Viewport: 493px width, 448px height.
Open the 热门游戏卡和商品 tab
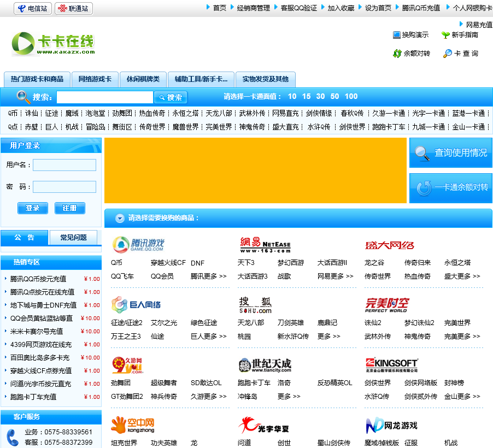(37, 79)
